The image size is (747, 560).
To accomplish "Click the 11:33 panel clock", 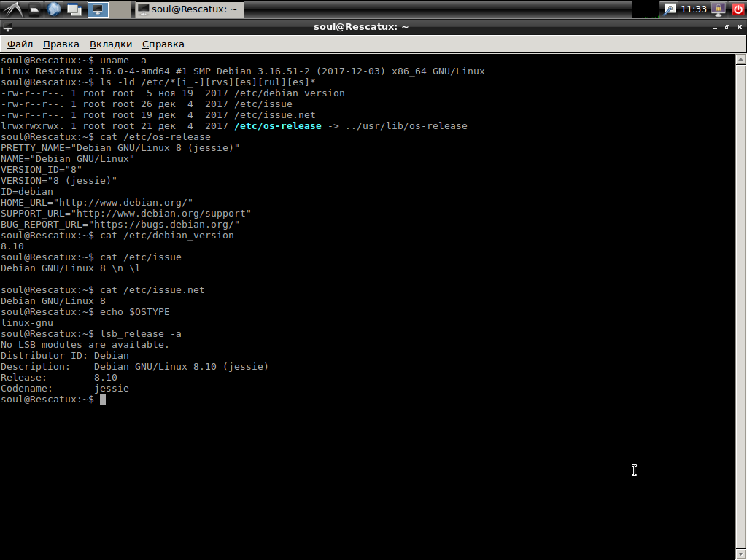I will pyautogui.click(x=694, y=9).
